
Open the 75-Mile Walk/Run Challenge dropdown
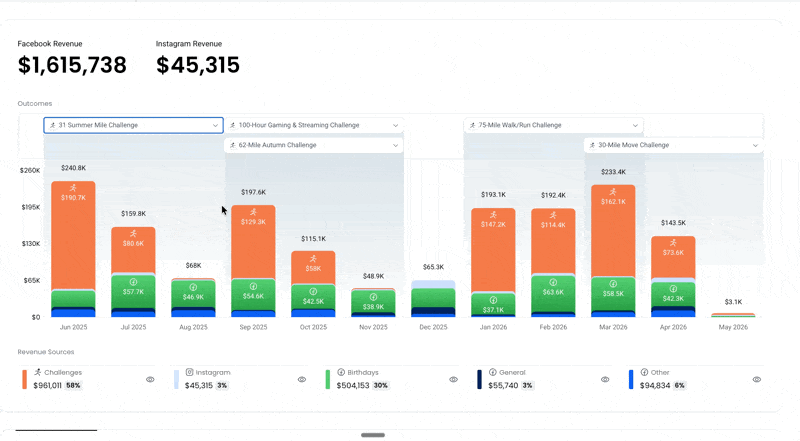point(554,125)
